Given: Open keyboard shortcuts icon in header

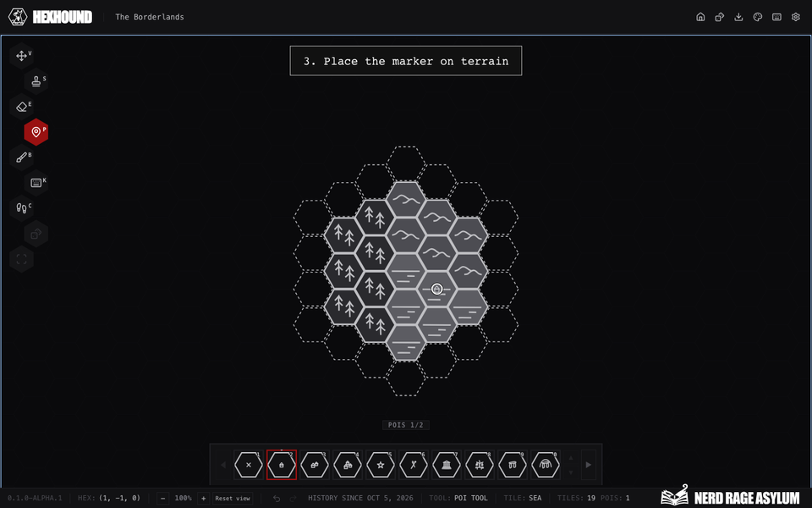Looking at the screenshot, I should [x=776, y=17].
